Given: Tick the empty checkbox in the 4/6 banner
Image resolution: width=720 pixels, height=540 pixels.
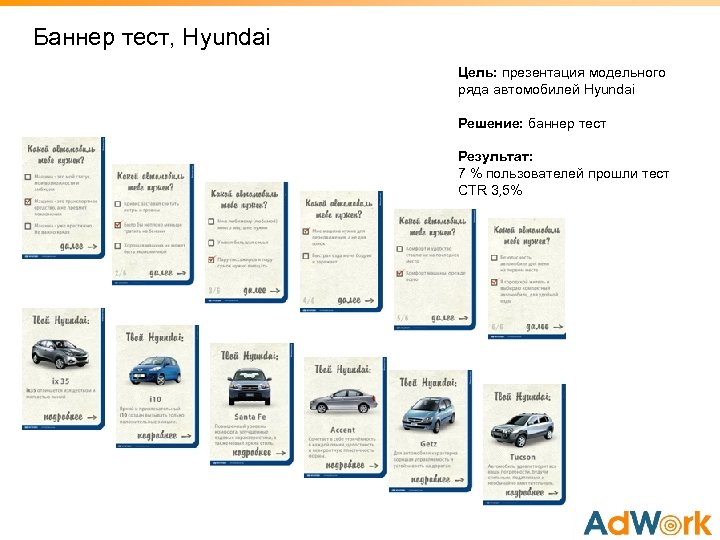Looking at the screenshot, I should 306,256.
